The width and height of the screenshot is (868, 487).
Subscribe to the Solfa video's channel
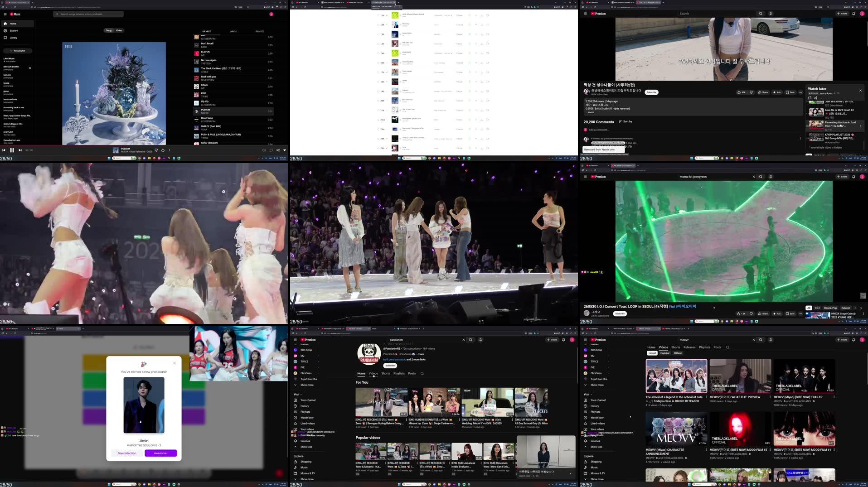tap(651, 92)
